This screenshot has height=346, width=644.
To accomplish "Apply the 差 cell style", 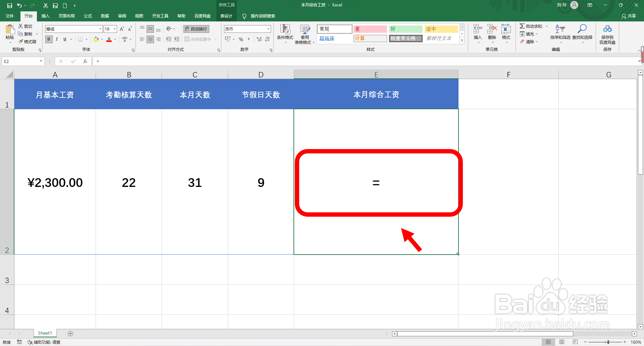I will (x=370, y=29).
